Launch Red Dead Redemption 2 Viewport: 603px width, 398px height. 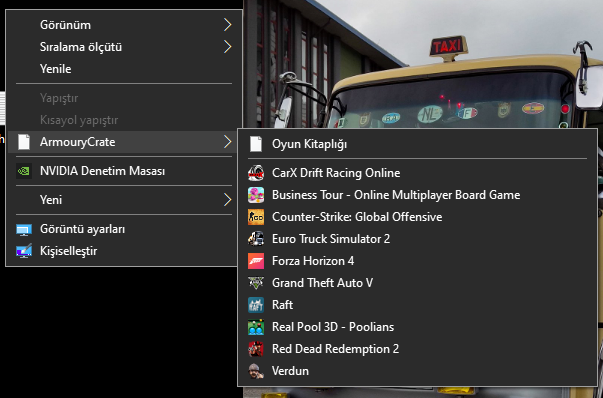(418, 349)
